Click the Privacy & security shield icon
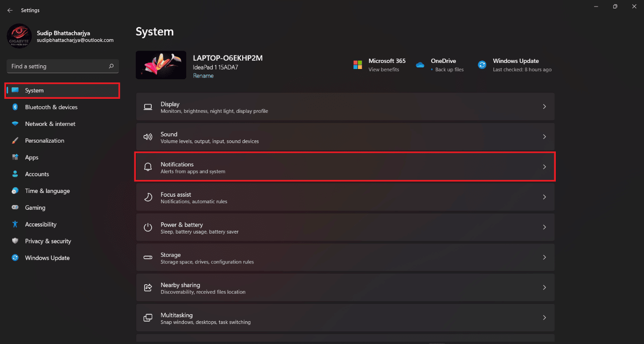 (x=15, y=241)
